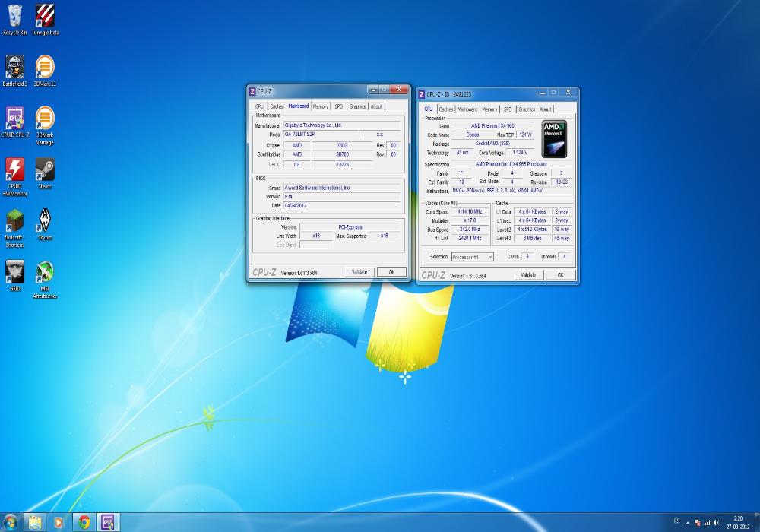Click the 780G chipset value
This screenshot has width=760, height=532.
pos(342,145)
